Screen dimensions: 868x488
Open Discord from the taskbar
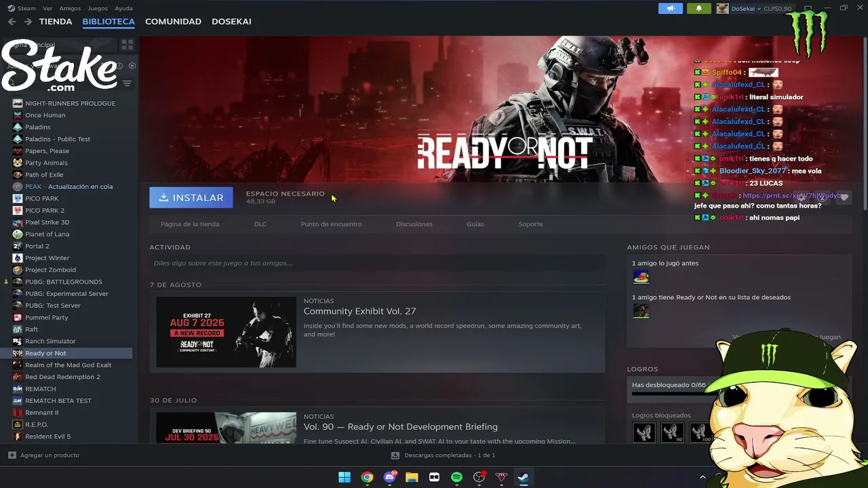pos(390,477)
